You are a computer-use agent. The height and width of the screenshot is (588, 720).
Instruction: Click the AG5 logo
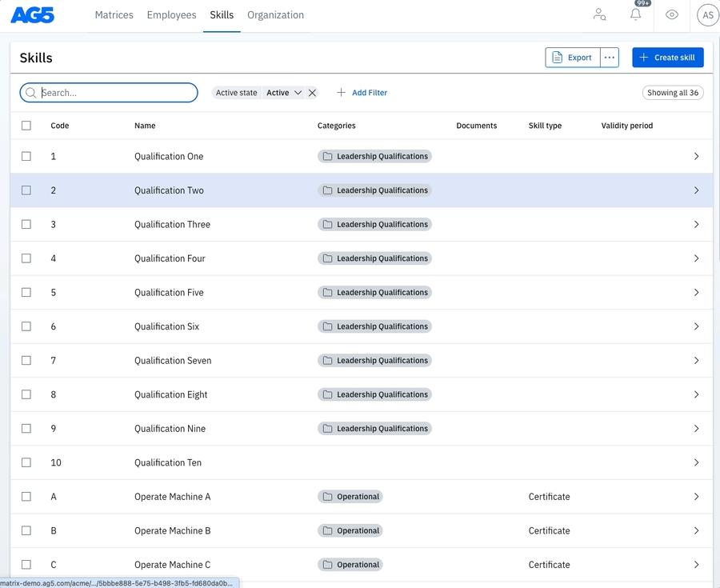(x=33, y=15)
